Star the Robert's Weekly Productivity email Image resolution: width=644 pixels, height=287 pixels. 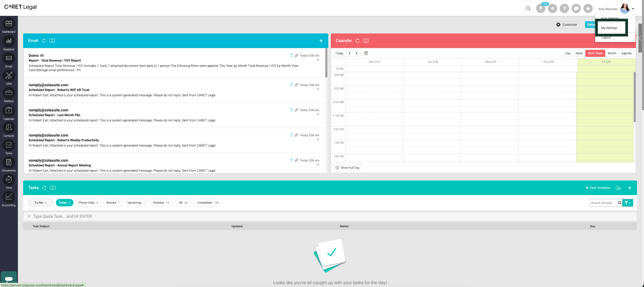pos(318,140)
